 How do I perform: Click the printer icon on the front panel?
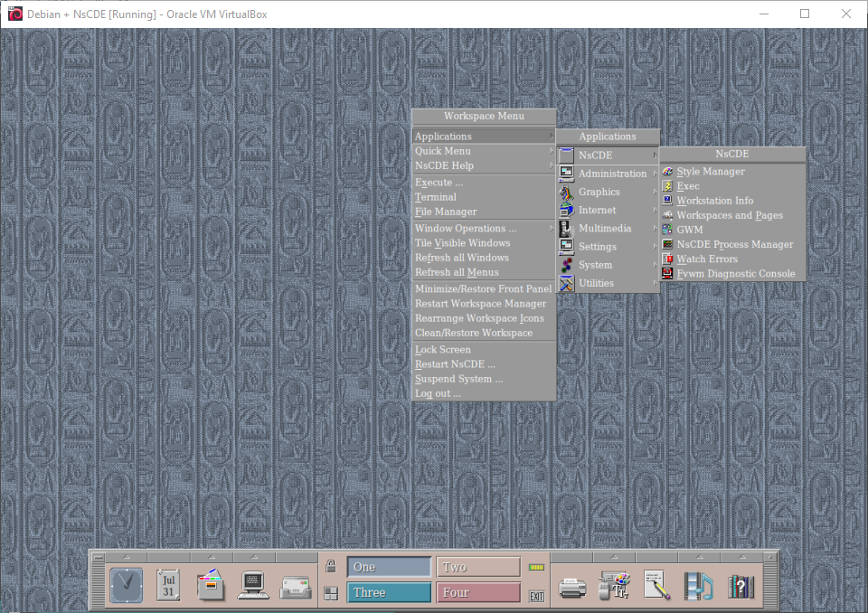tap(572, 587)
